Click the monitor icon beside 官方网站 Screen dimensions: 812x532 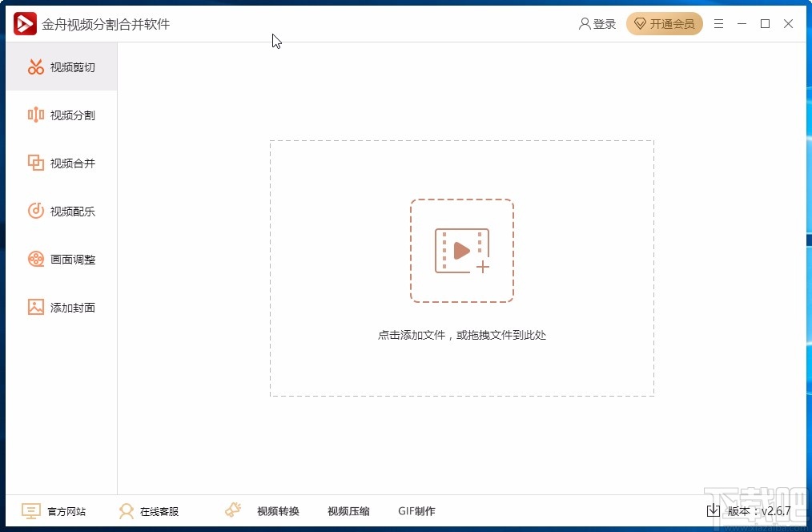point(31,511)
